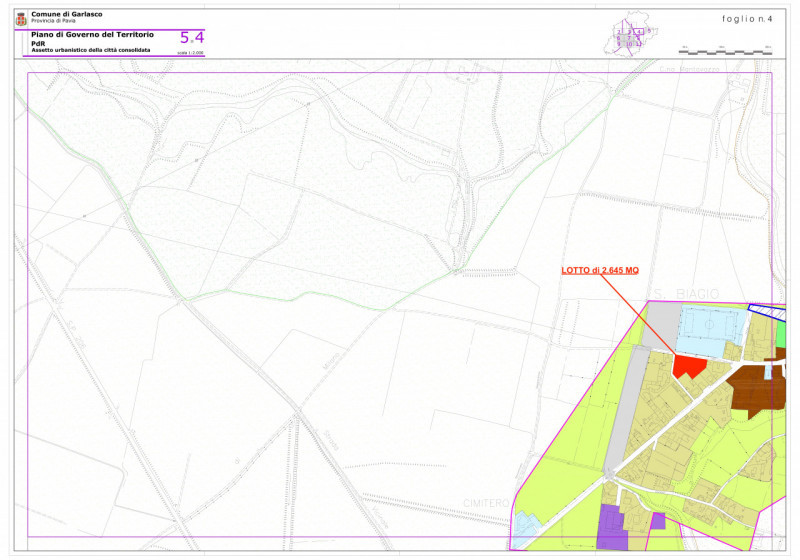Image resolution: width=800 pixels, height=560 pixels.
Task: Click the blue hatched area at right edge
Action: tap(768, 313)
